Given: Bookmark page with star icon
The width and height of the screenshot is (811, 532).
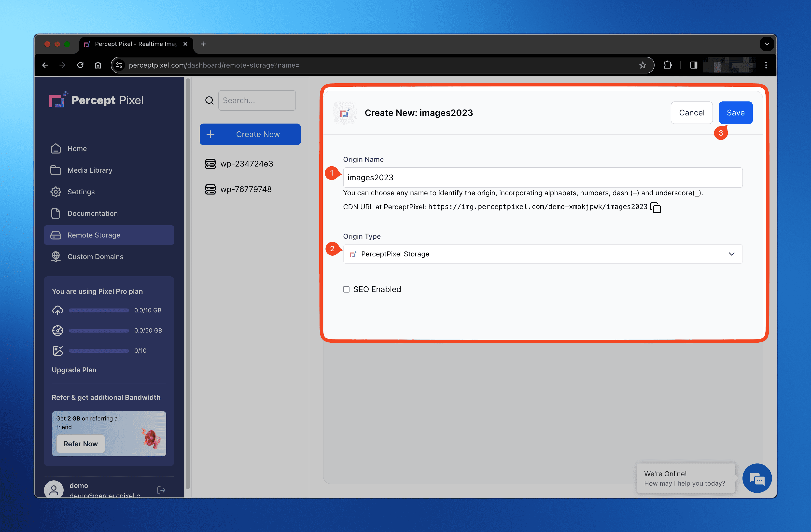Looking at the screenshot, I should (643, 65).
